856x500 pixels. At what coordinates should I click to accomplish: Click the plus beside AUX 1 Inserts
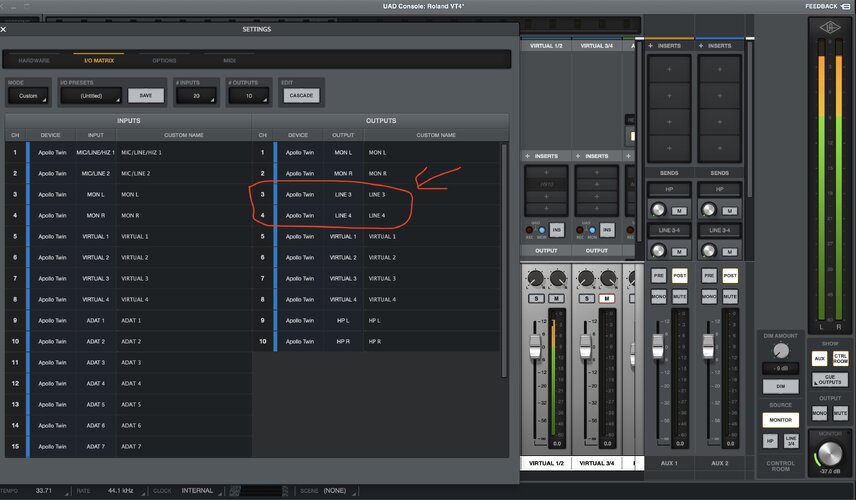[x=651, y=46]
